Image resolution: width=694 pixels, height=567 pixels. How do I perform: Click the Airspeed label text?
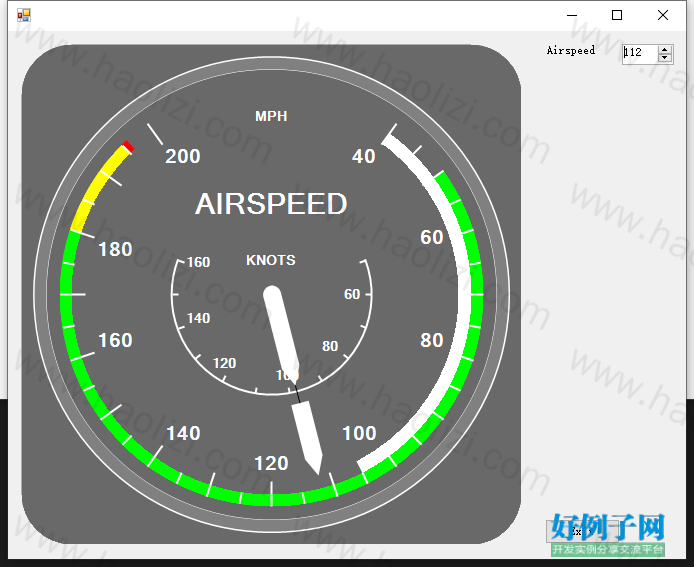pyautogui.click(x=571, y=50)
